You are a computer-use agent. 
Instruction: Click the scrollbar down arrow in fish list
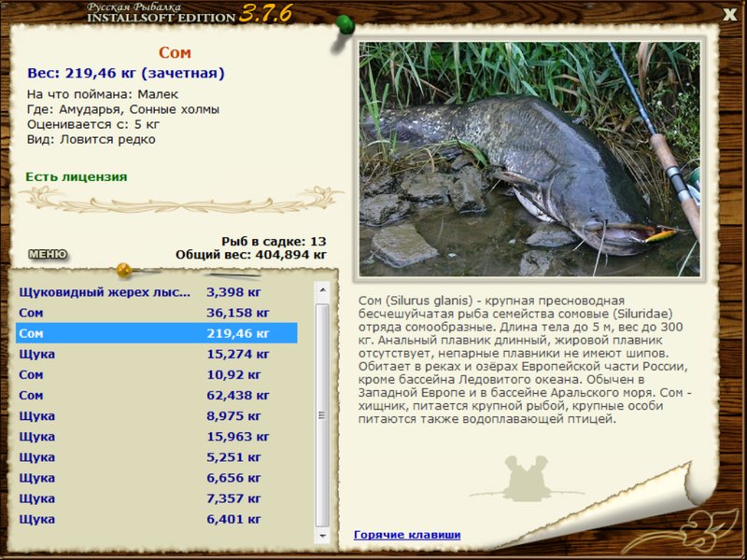point(322,536)
